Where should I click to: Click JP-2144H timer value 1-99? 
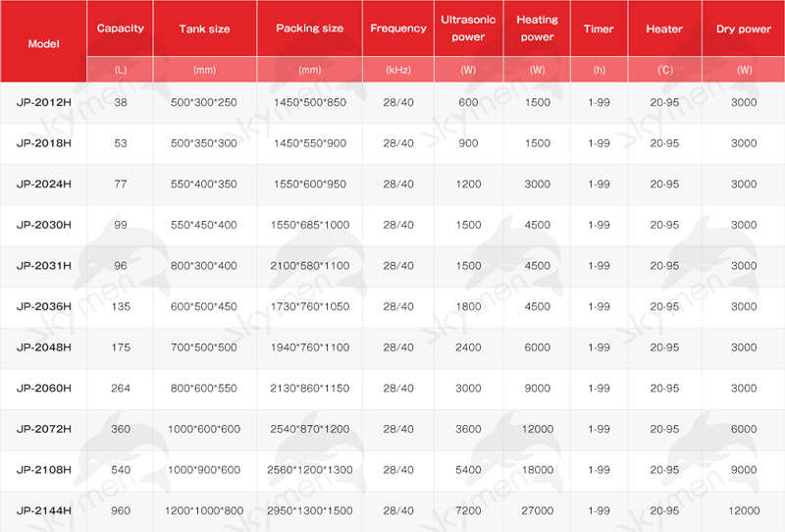click(x=599, y=510)
